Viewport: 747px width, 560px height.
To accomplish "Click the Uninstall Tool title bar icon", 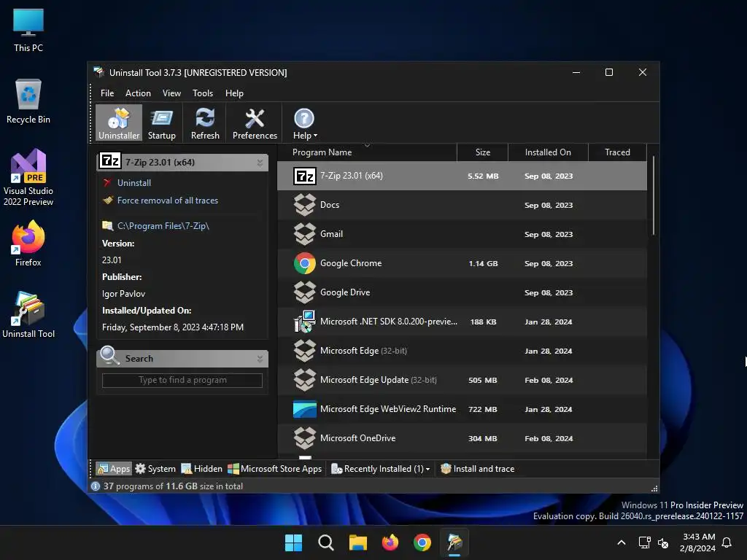I will 98,72.
